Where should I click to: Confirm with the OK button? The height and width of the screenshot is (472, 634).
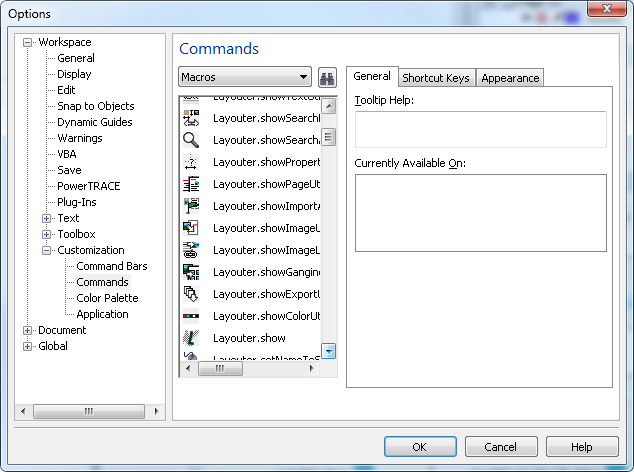pyautogui.click(x=420, y=447)
